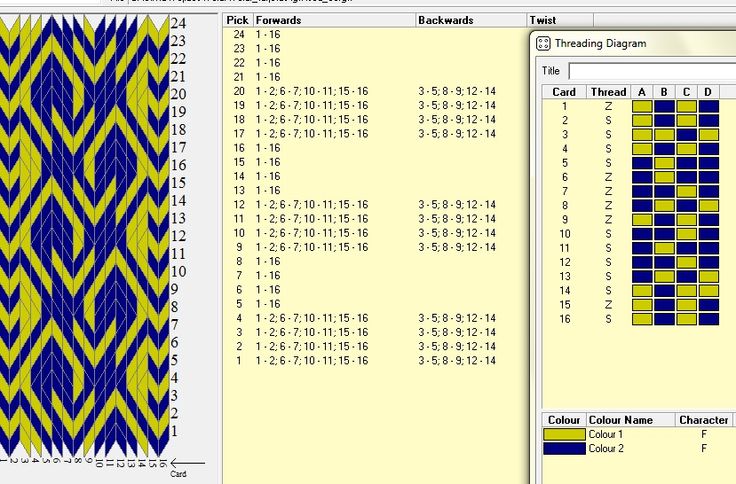Screen dimensions: 736x484
Task: Select the yellow Colour 1 swatch
Action: pos(564,434)
